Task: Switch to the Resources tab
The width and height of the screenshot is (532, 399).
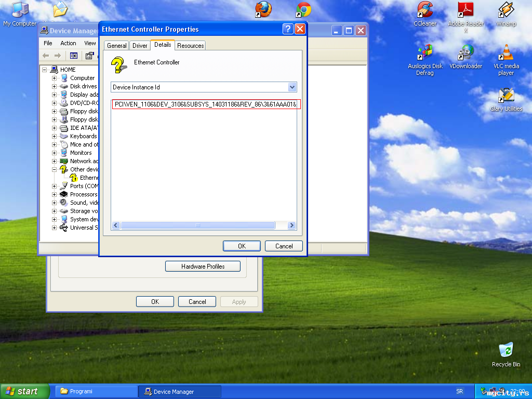Action: click(x=190, y=46)
